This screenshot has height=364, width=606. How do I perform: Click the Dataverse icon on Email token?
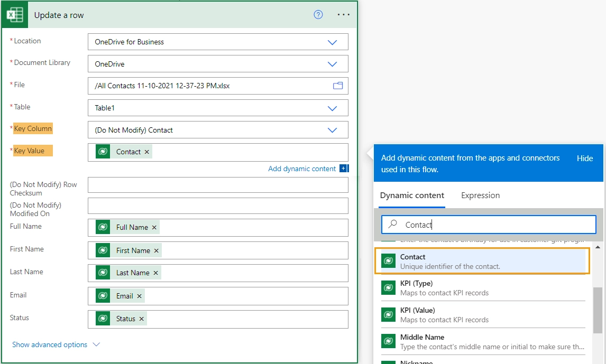click(103, 296)
